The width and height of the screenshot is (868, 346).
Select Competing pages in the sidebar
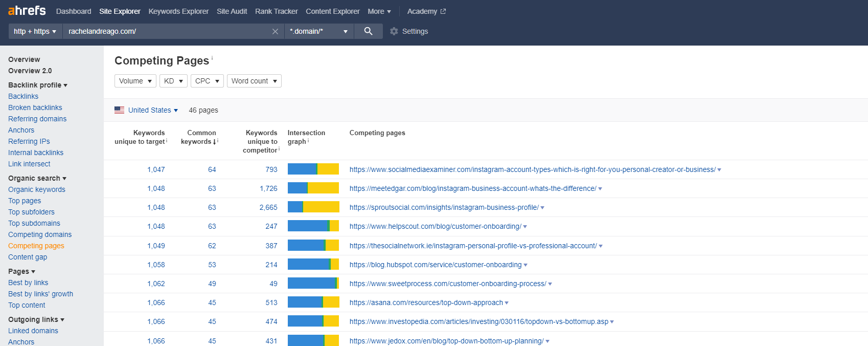[x=36, y=246]
